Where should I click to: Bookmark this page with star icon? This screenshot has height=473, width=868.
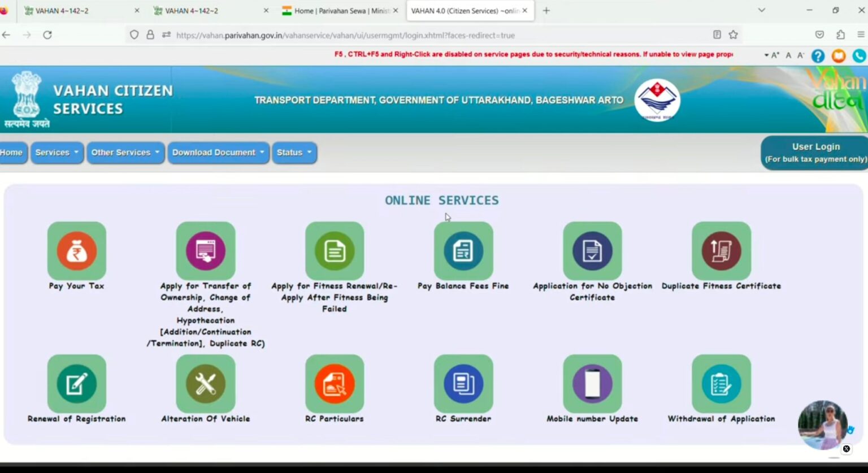(733, 35)
